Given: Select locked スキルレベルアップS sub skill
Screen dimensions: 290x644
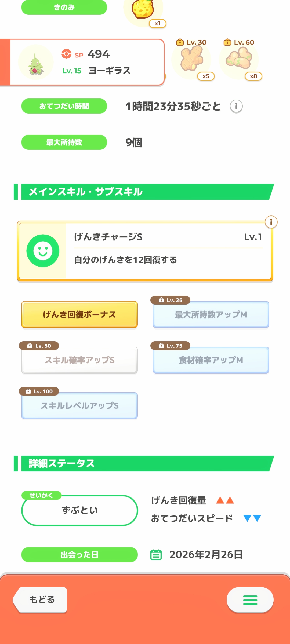Looking at the screenshot, I should point(79,406).
